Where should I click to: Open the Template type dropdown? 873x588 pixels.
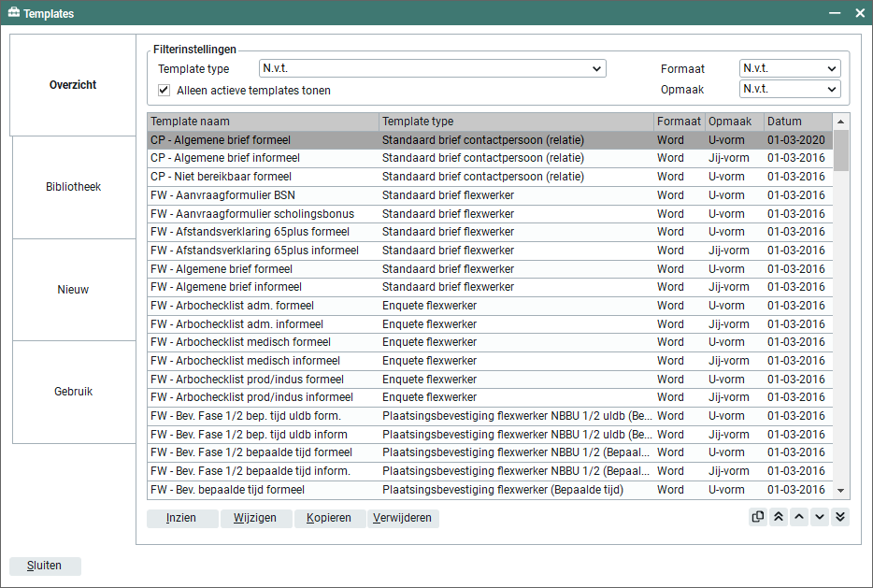tap(433, 68)
